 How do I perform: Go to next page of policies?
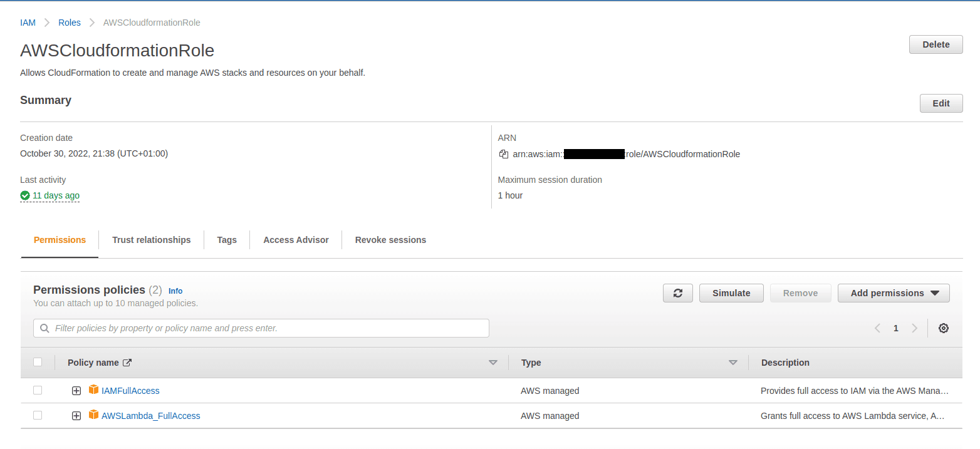pos(915,328)
